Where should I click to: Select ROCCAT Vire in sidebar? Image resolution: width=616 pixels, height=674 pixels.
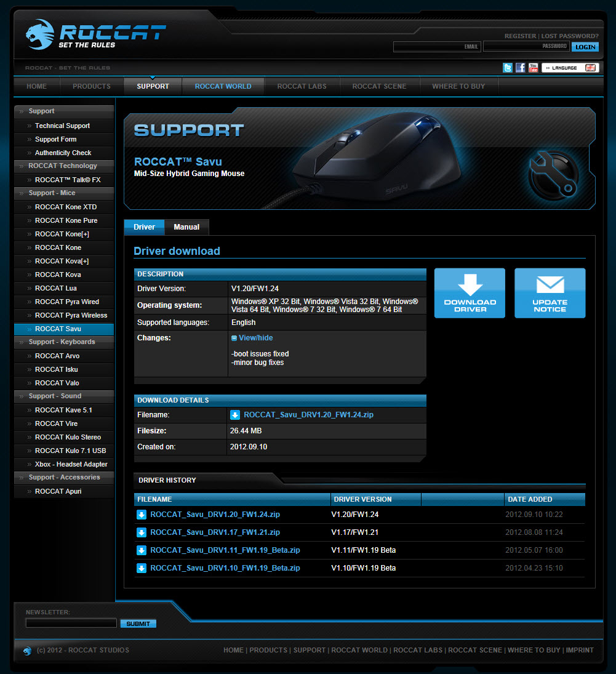[64, 424]
